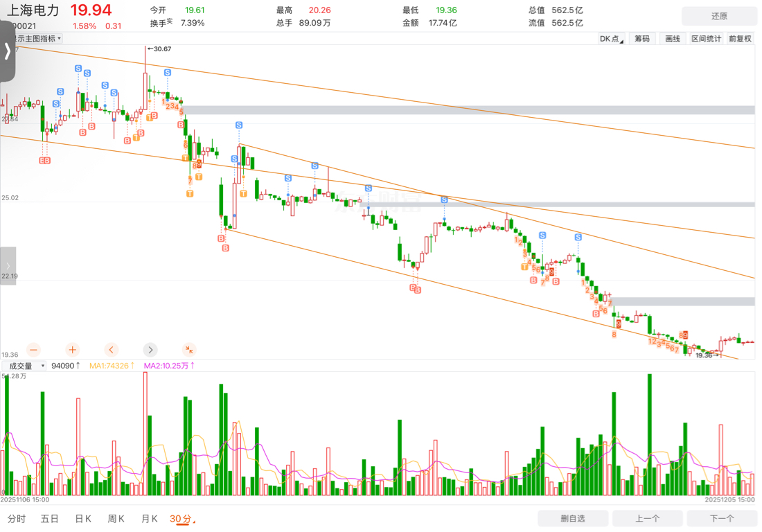Open the 筹码 chip distribution
Viewport: 762px width, 532px height.
click(642, 39)
